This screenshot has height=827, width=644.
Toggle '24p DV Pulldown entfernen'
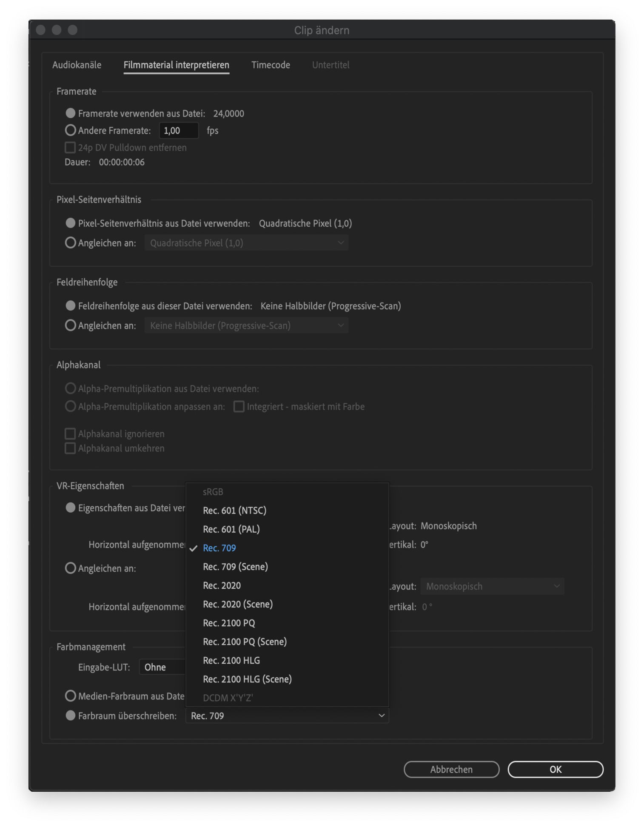click(70, 147)
